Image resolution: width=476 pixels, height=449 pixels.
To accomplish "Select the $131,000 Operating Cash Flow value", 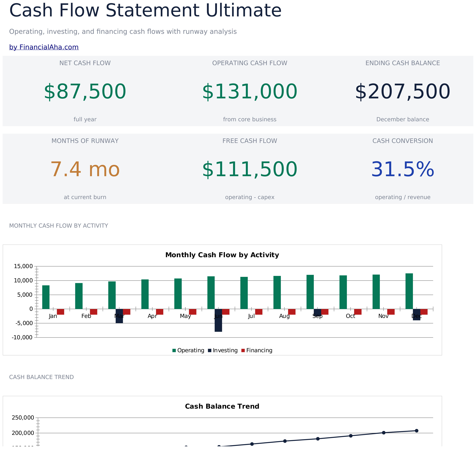I will click(250, 92).
